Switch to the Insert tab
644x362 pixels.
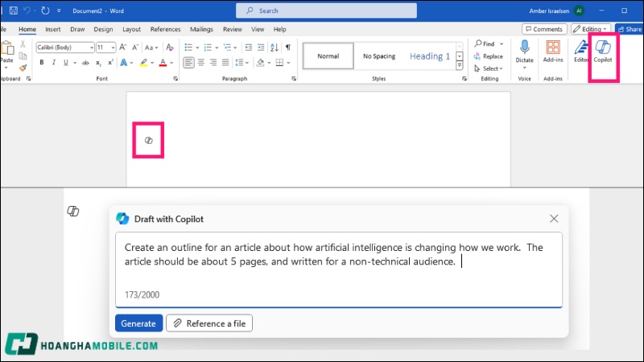pyautogui.click(x=54, y=29)
